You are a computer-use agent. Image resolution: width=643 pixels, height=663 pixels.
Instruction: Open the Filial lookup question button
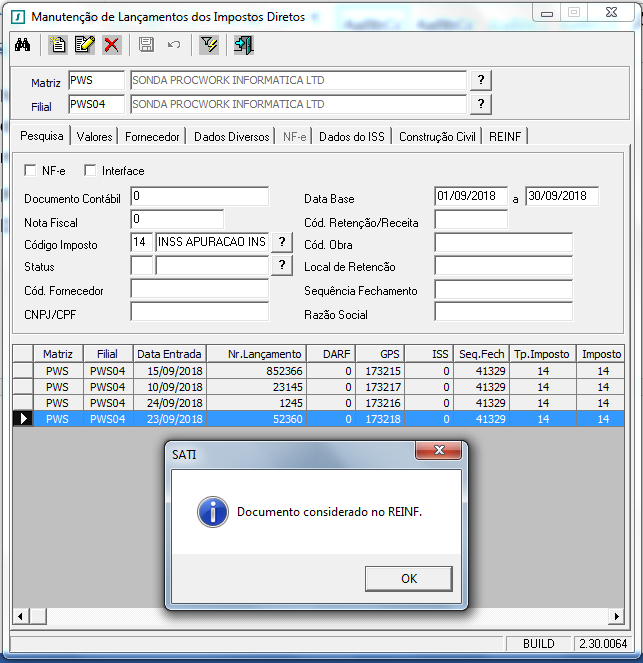point(481,104)
